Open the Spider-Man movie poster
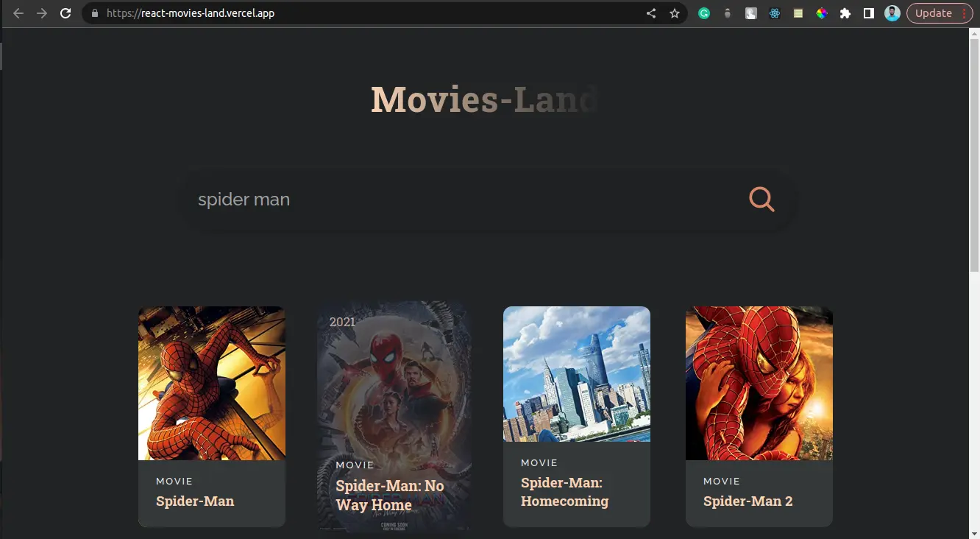Viewport: 980px width, 539px height. (212, 383)
